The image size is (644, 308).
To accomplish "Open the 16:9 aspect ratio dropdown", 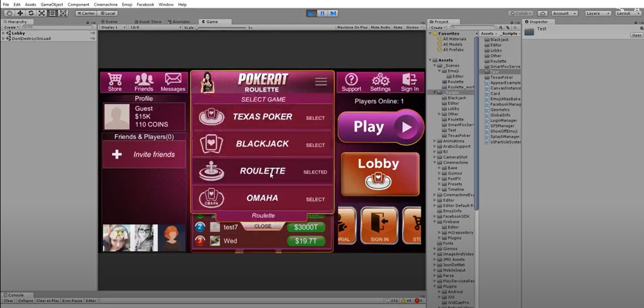I will pyautogui.click(x=155, y=27).
